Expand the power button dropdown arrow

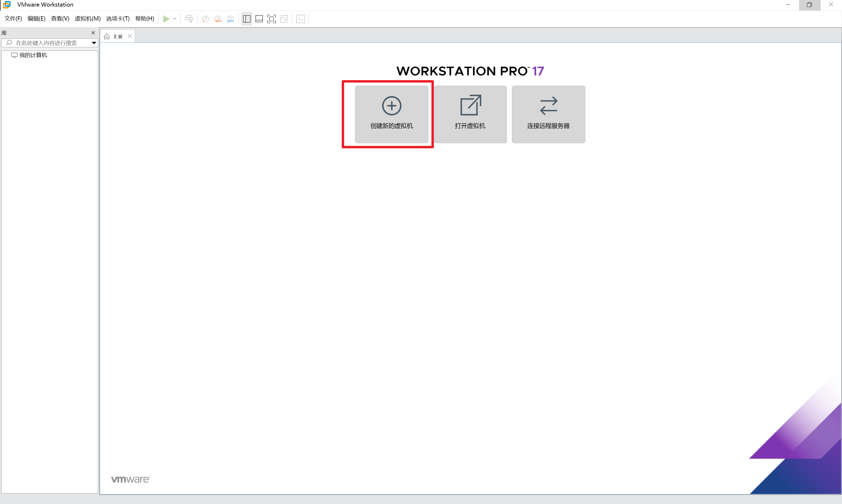(x=175, y=19)
